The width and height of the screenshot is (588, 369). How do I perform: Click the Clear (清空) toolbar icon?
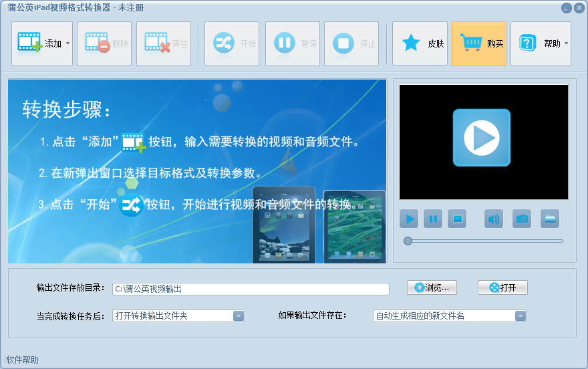point(164,43)
